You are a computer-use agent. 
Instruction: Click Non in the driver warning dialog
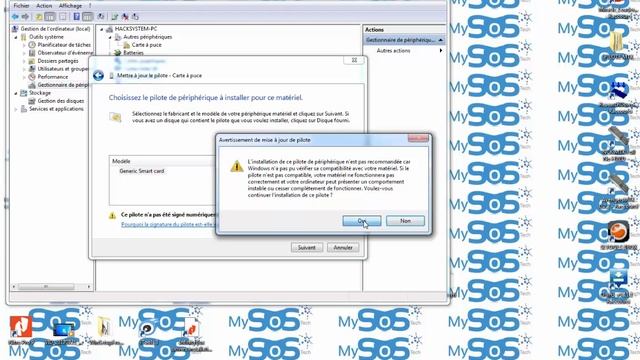click(405, 221)
